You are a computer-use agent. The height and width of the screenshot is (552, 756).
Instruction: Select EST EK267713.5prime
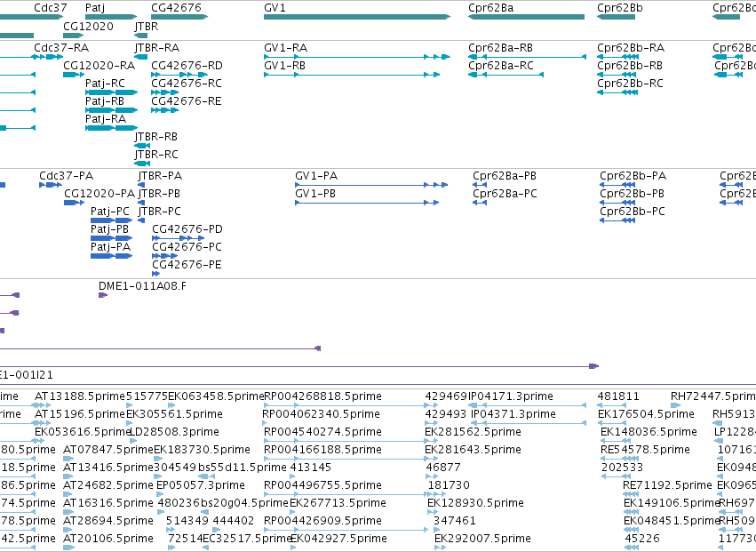point(338,503)
